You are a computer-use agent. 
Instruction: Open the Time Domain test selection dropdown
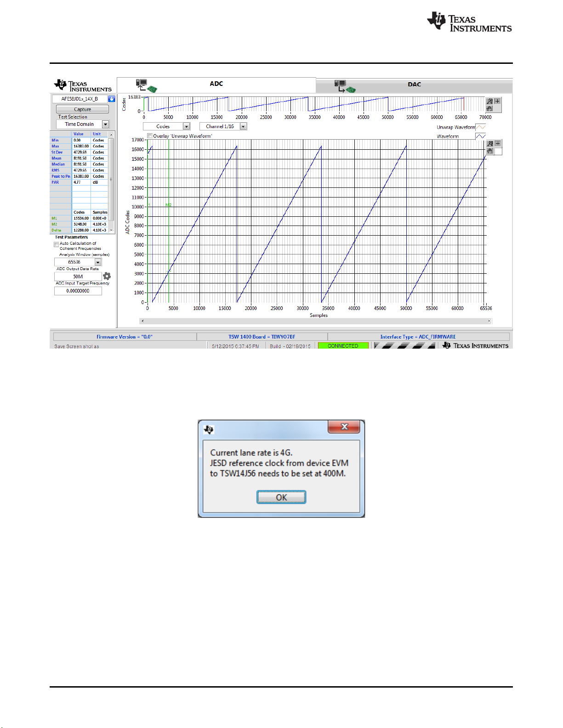(x=106, y=124)
